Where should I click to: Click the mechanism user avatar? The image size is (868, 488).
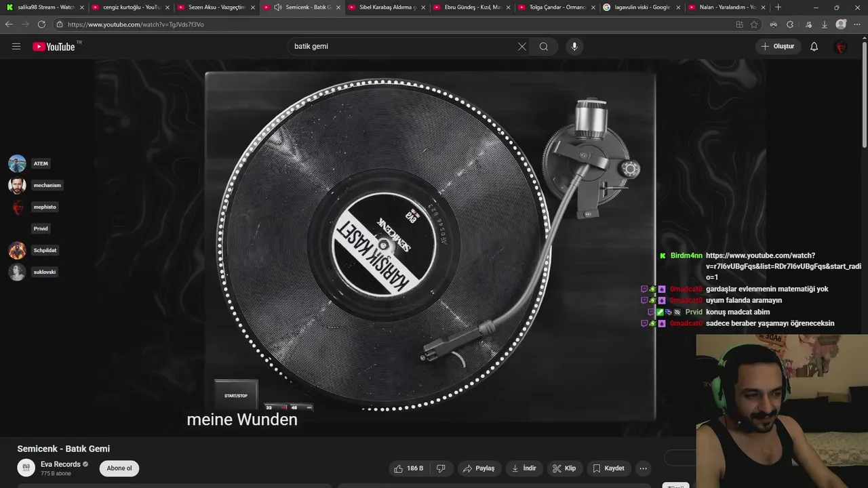click(17, 185)
